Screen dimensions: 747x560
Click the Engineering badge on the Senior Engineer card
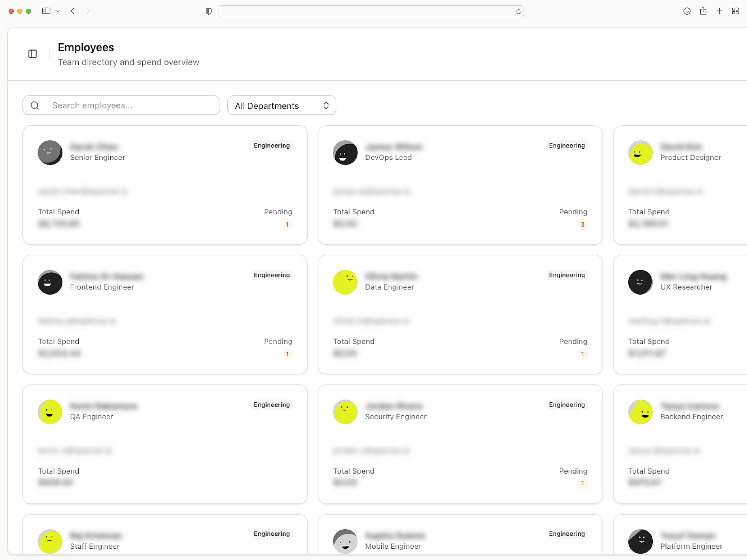(x=271, y=145)
